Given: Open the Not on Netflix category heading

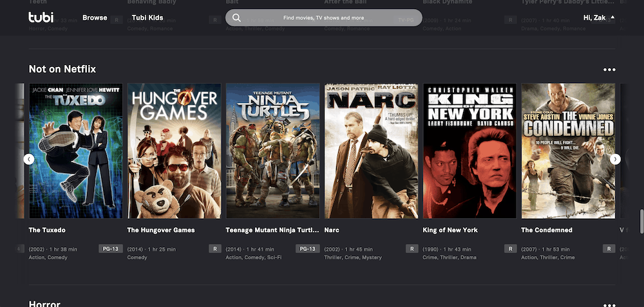Looking at the screenshot, I should pyautogui.click(x=62, y=69).
